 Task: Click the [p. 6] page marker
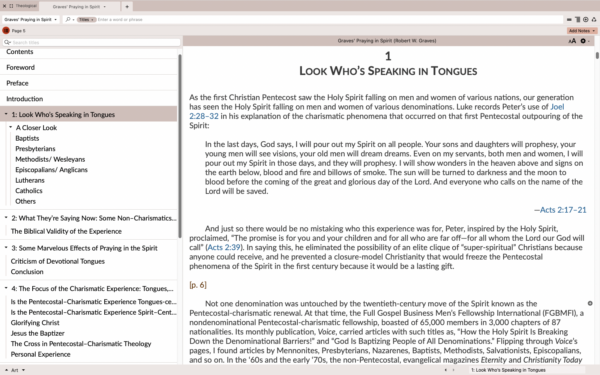[198, 285]
